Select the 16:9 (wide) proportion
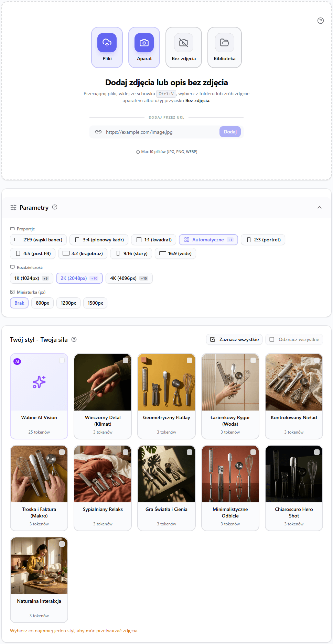 tap(175, 253)
